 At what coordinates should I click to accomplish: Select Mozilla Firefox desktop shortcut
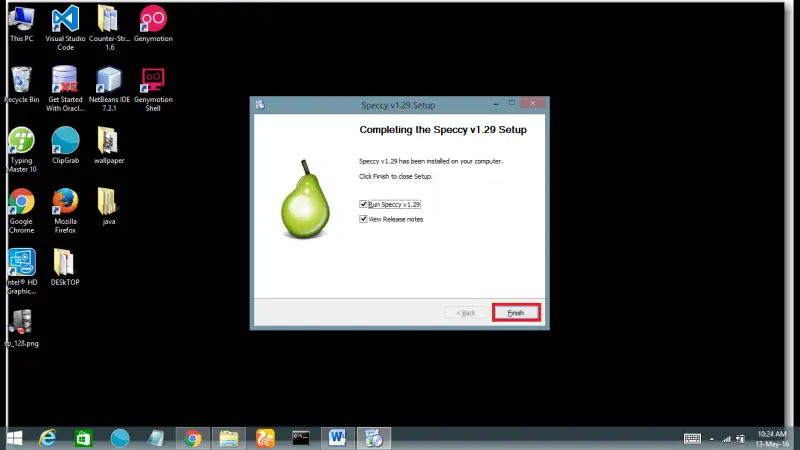[65, 211]
